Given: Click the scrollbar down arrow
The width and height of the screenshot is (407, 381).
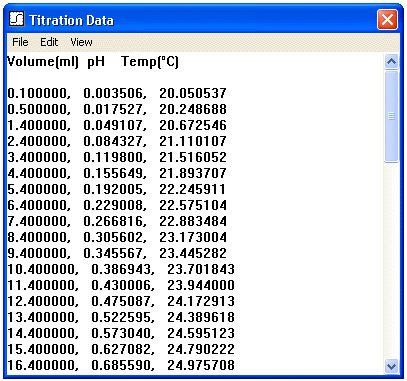Looking at the screenshot, I should (391, 367).
